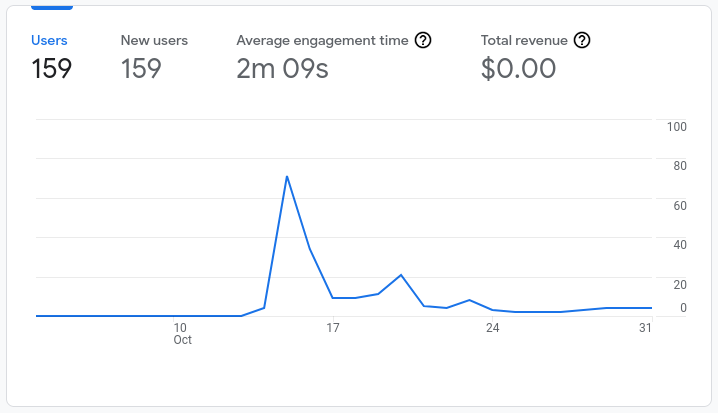Click the Users value 159 in black

click(x=51, y=69)
